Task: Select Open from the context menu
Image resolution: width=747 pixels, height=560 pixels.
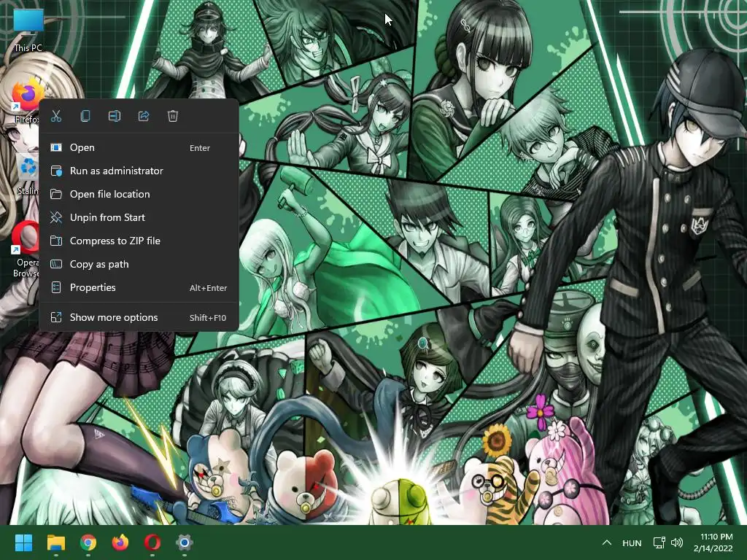Action: point(139,147)
